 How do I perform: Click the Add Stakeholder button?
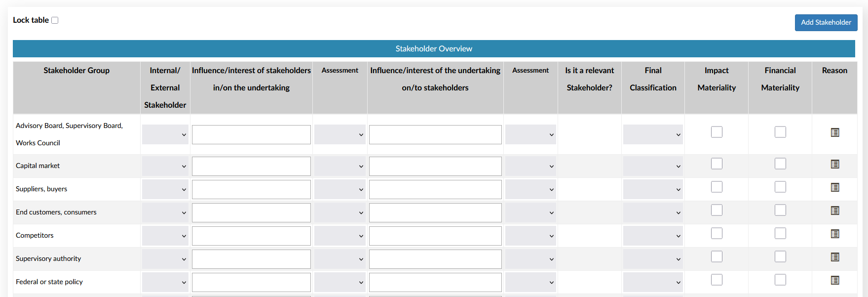point(826,22)
